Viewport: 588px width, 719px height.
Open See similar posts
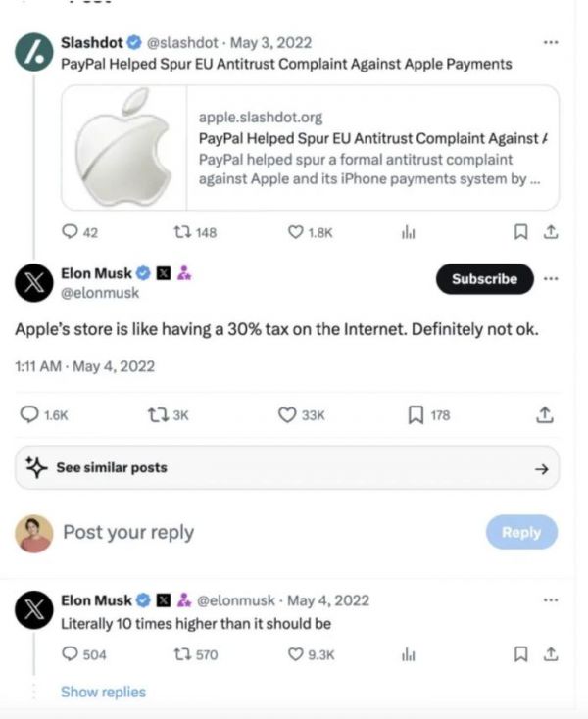click(x=287, y=467)
